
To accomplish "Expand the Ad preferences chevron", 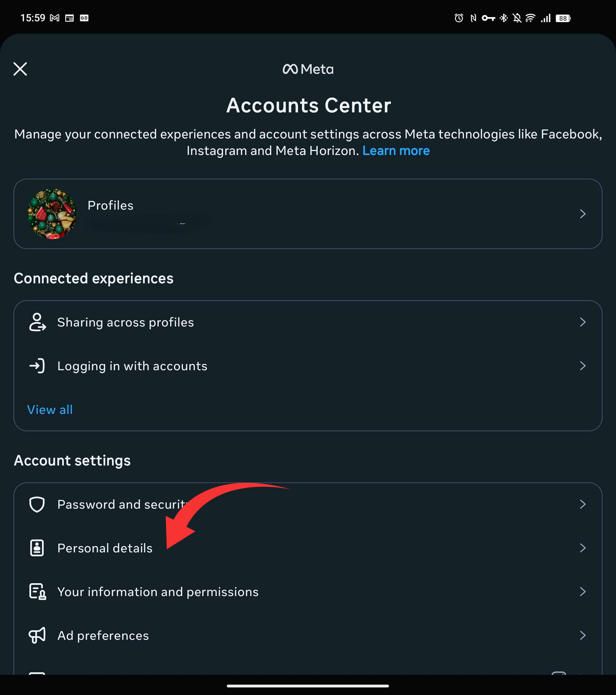I will 583,635.
